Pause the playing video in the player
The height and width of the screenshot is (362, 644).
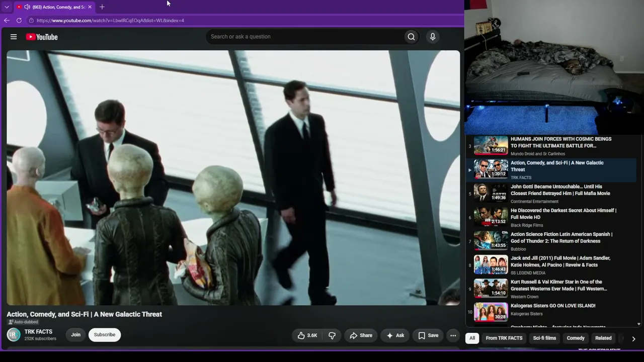(x=233, y=177)
